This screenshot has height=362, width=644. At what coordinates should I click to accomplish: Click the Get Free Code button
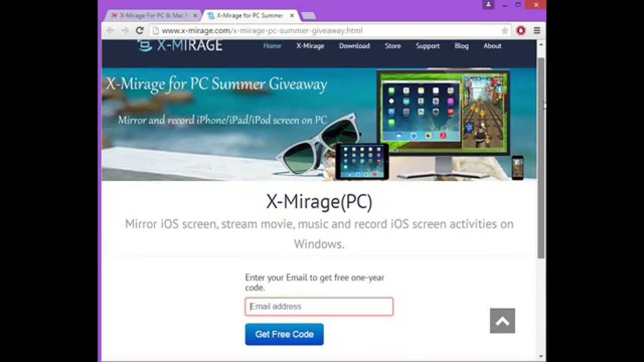pyautogui.click(x=284, y=334)
